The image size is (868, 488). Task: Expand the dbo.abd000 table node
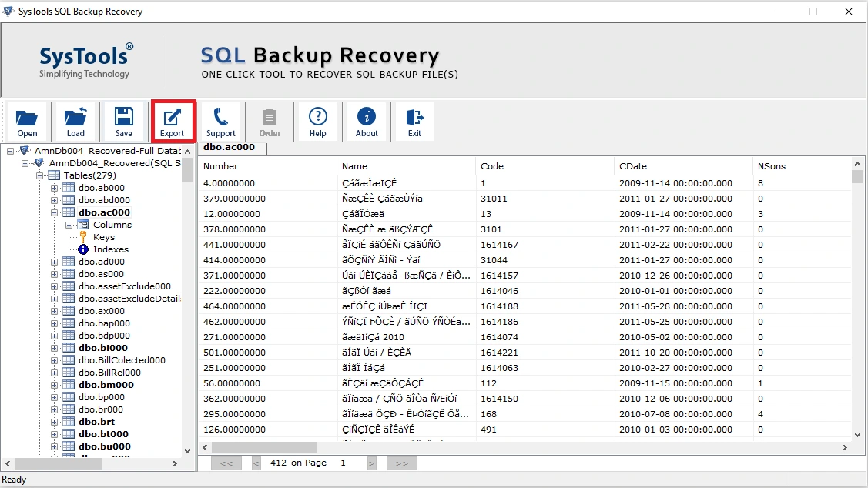coord(54,200)
